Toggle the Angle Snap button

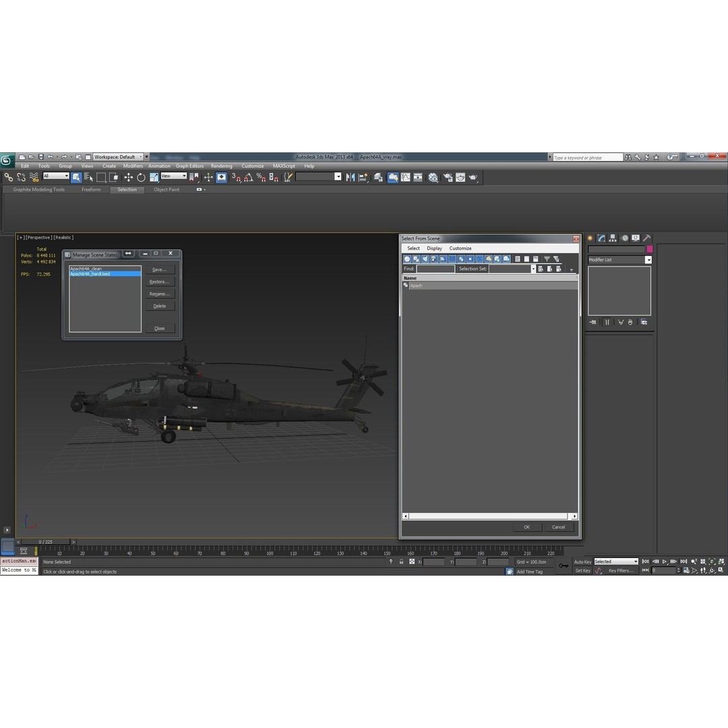(249, 177)
